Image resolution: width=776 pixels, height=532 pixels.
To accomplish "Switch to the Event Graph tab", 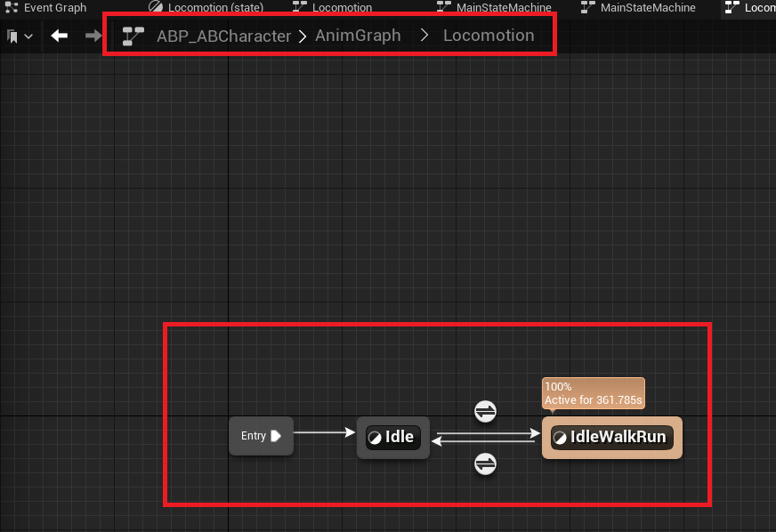I will [45, 7].
